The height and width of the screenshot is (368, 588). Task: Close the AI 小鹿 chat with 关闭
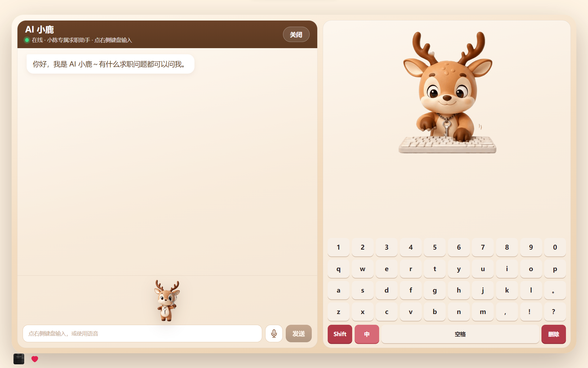tap(296, 35)
